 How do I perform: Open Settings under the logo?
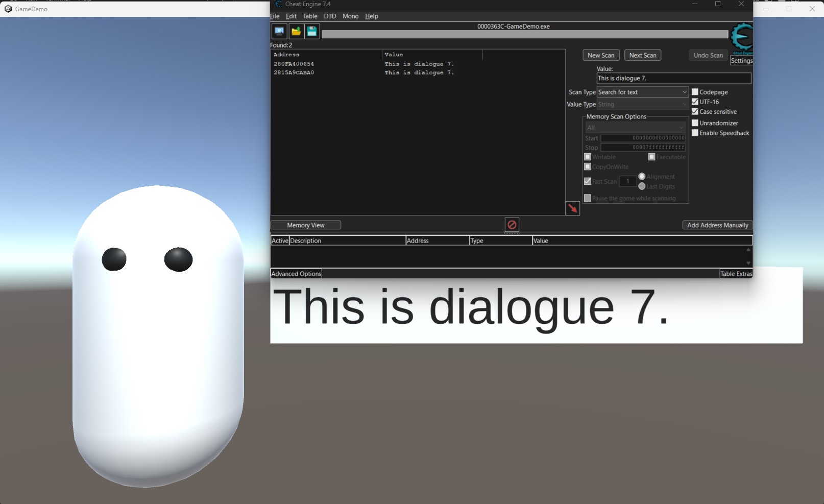pyautogui.click(x=741, y=61)
